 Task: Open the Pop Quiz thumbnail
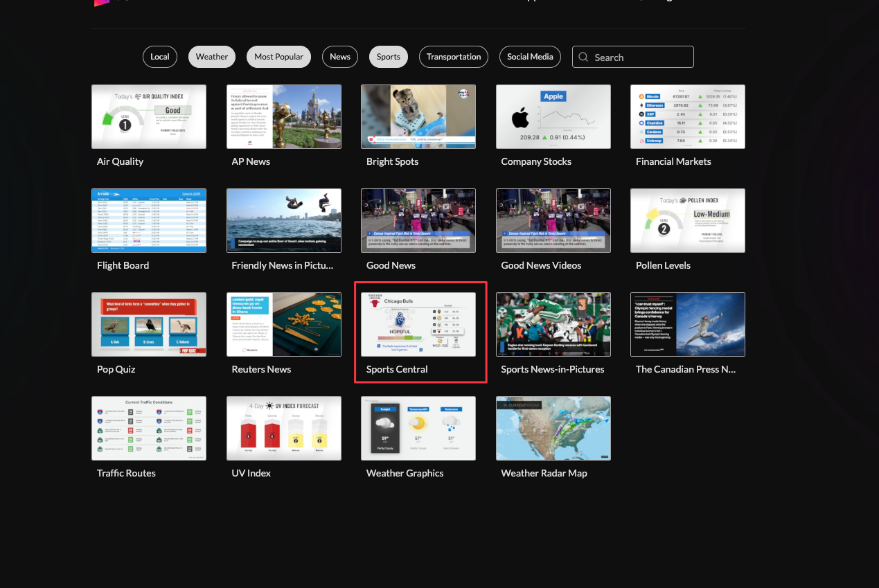tap(149, 324)
